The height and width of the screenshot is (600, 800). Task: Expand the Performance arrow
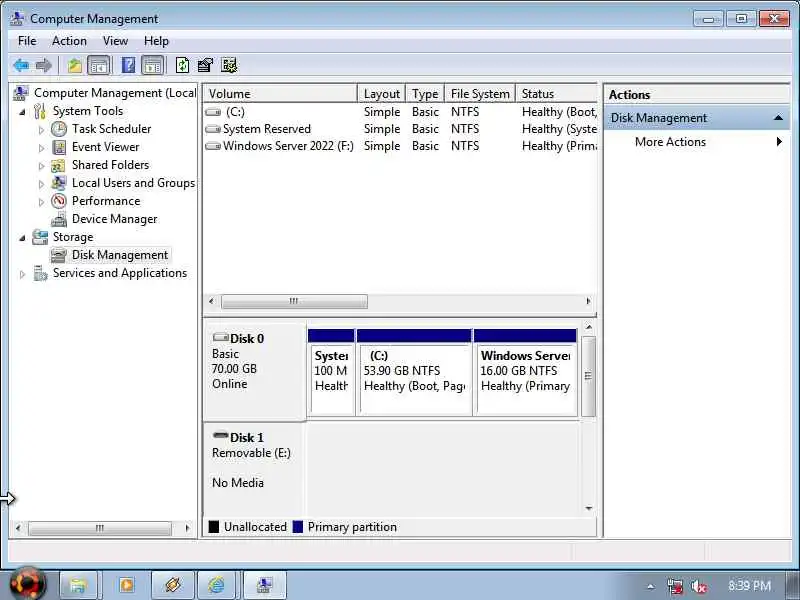[41, 202]
